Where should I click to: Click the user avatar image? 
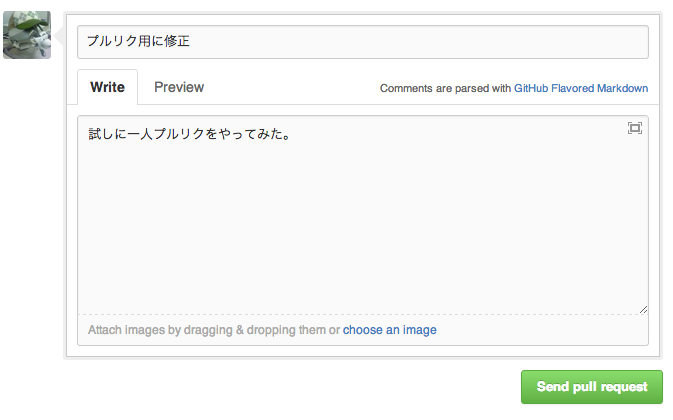tap(27, 35)
